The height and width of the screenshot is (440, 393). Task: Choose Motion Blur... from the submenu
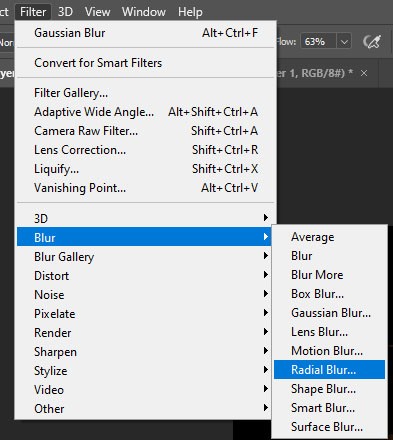[x=329, y=351]
